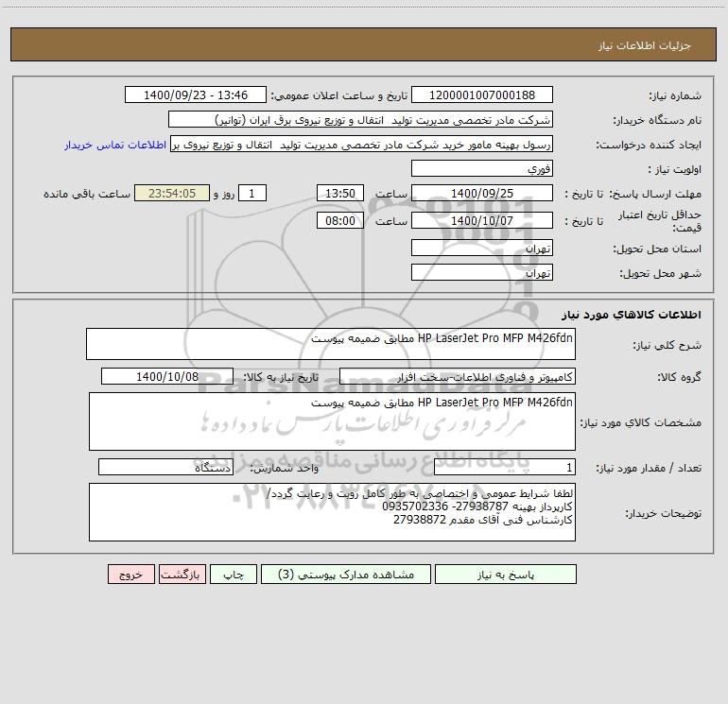Click the label تاریخ نیاز به کالا
728x704 pixels.
(x=282, y=377)
